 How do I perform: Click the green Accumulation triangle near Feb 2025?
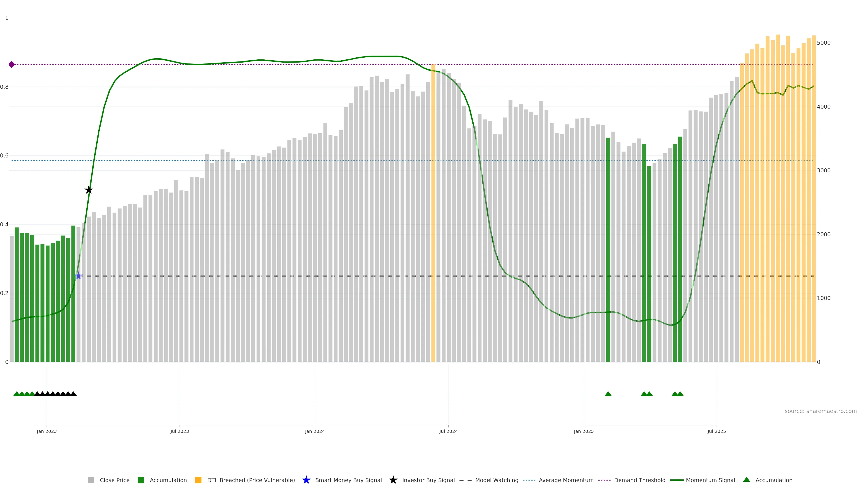(x=608, y=394)
